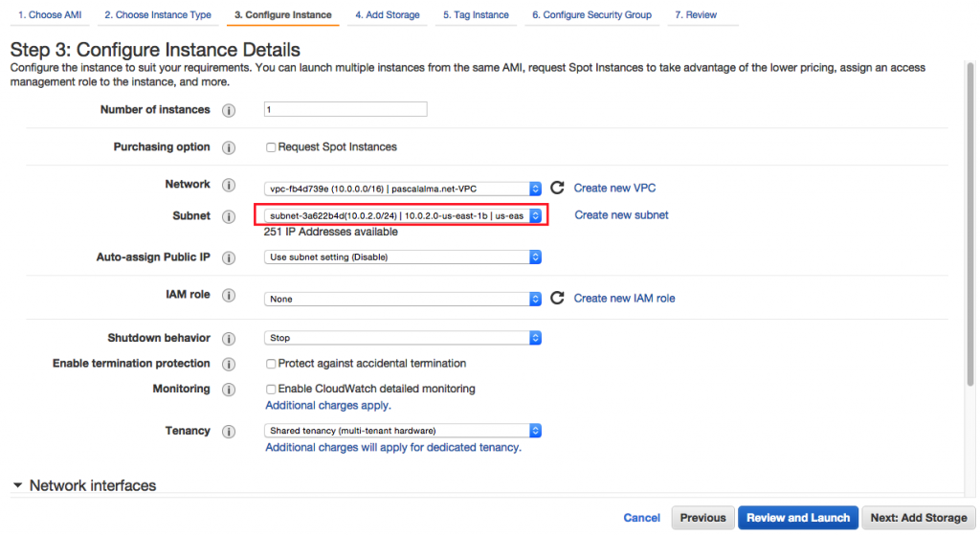Click info icon beside Purchasing option

(x=229, y=147)
